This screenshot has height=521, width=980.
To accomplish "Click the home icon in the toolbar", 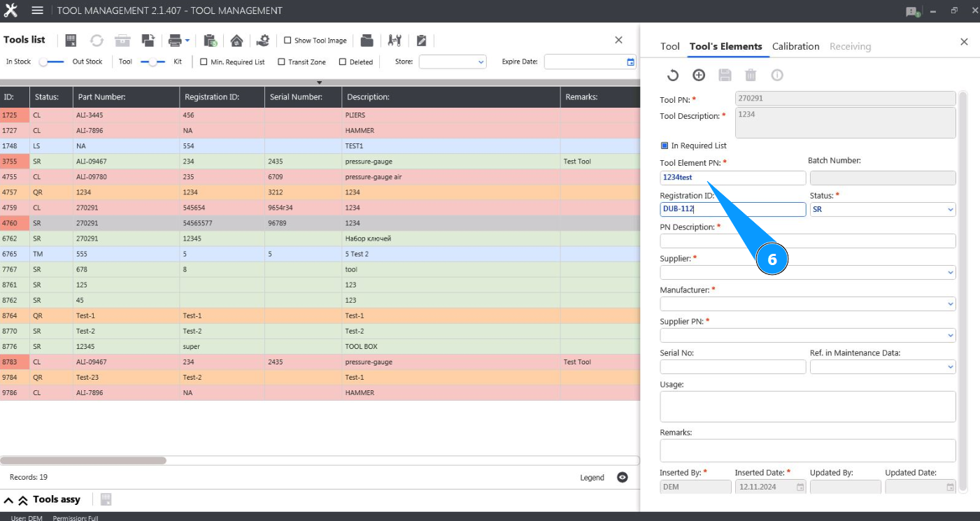I will [236, 41].
